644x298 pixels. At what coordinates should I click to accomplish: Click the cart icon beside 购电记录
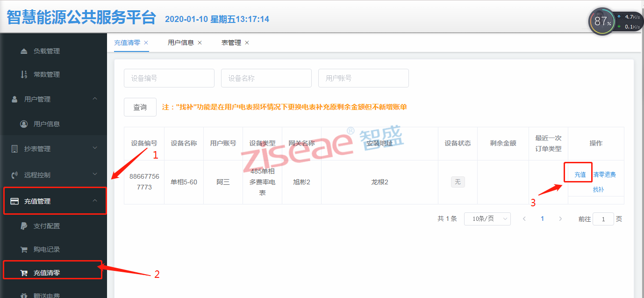[x=24, y=249]
